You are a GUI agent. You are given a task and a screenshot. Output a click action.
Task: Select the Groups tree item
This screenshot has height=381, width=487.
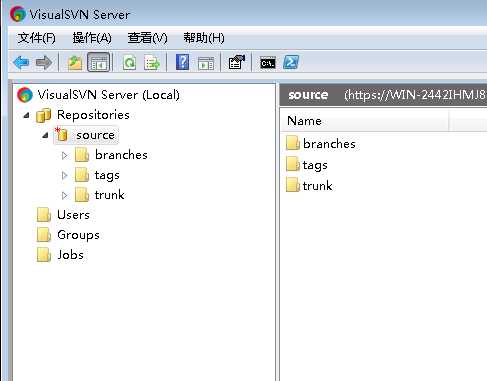pyautogui.click(x=78, y=235)
